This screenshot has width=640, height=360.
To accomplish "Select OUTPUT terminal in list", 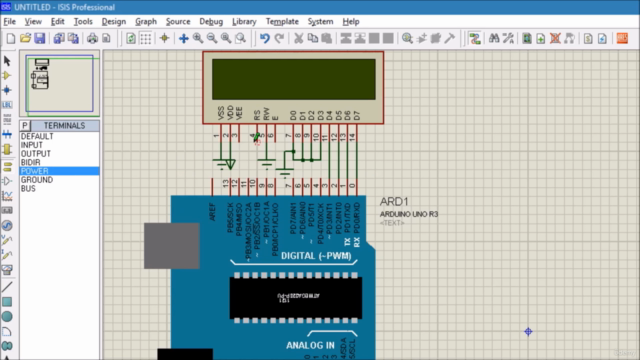I will (x=59, y=154).
